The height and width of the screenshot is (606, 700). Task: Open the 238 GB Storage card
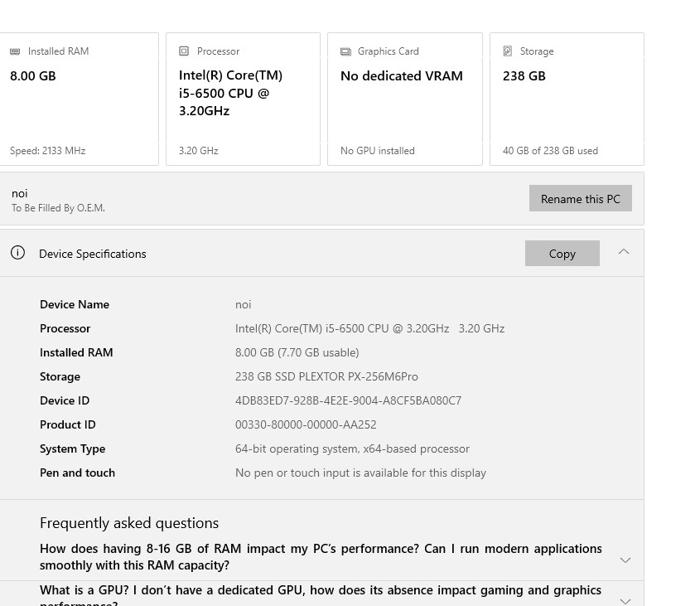click(567, 99)
